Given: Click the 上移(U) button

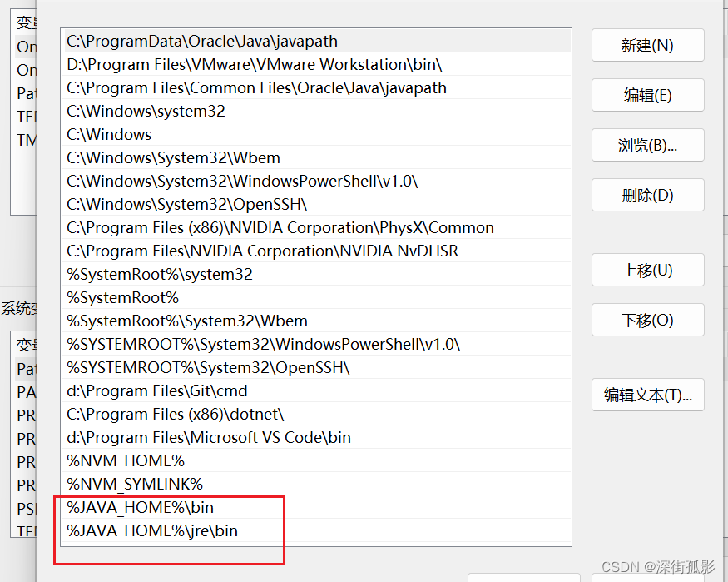Looking at the screenshot, I should (x=647, y=270).
